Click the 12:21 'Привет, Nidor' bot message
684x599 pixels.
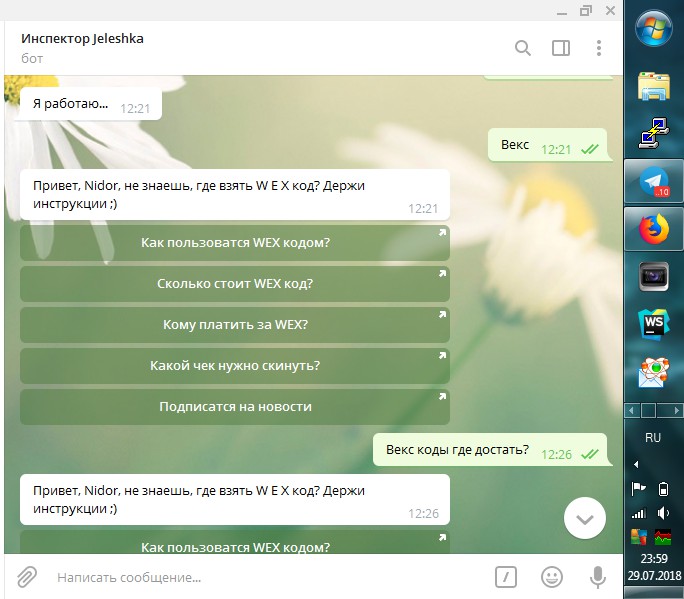[235, 195]
